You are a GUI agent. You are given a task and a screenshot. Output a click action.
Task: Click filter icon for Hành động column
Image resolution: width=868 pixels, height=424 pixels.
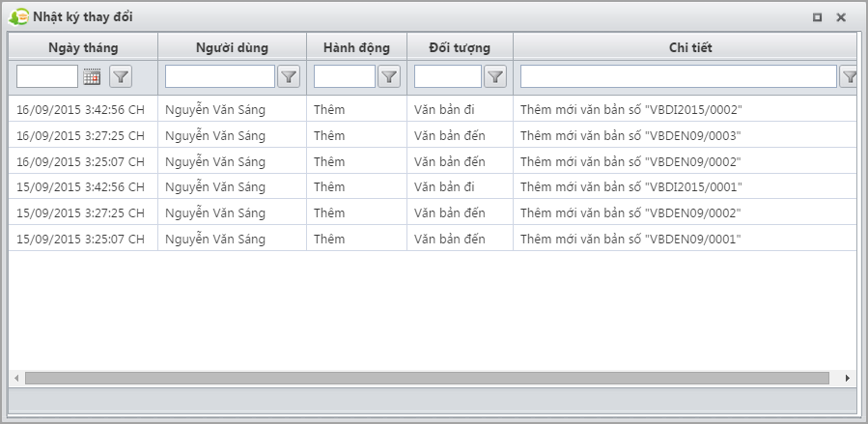point(388,77)
